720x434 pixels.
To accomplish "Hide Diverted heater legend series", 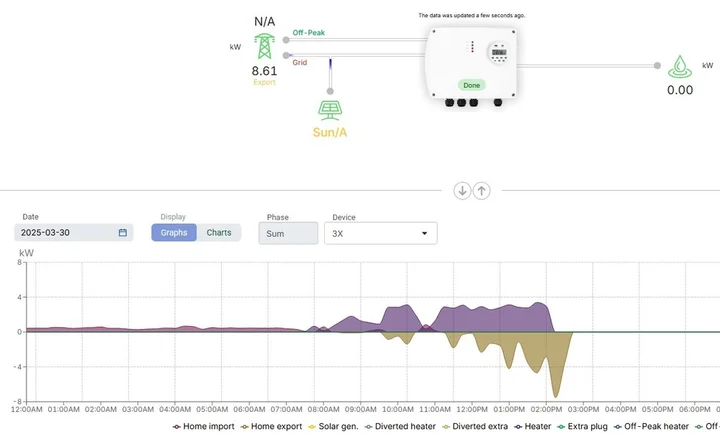I will pyautogui.click(x=400, y=426).
